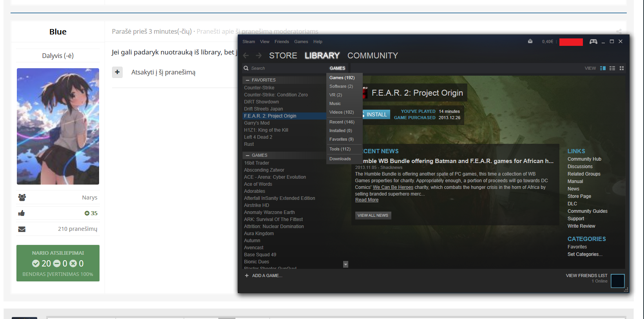644x319 pixels.
Task: Open the GAMES library filter dropdown
Action: 337,68
